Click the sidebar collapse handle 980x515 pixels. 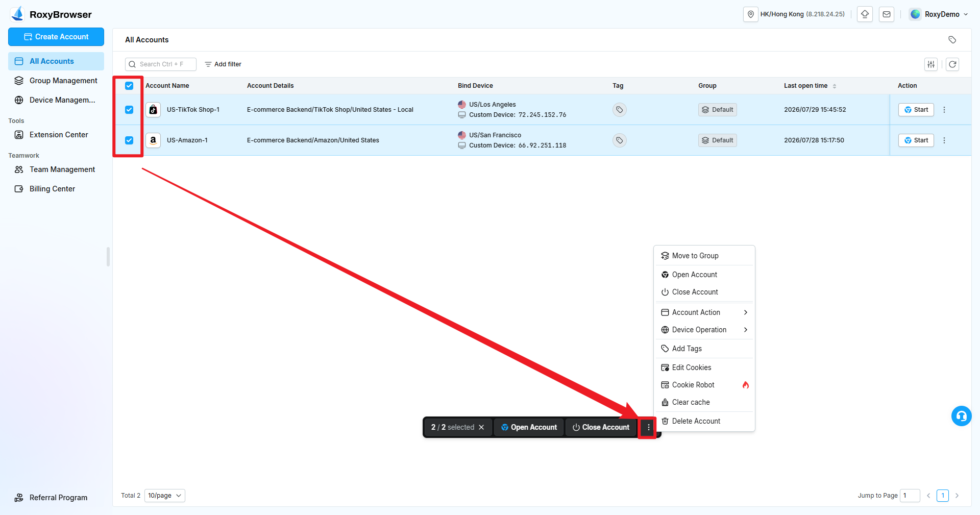[108, 257]
